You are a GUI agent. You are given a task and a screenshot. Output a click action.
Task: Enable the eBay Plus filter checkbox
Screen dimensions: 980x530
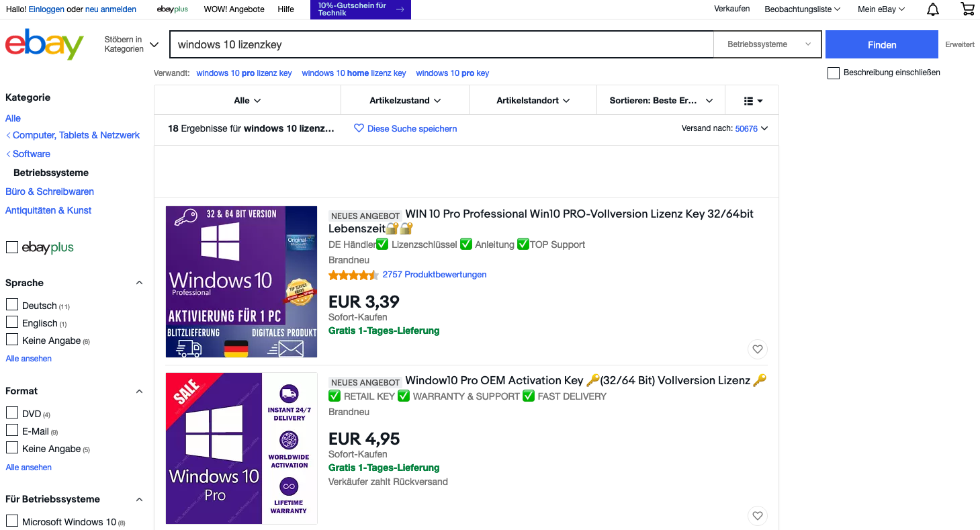(x=12, y=248)
